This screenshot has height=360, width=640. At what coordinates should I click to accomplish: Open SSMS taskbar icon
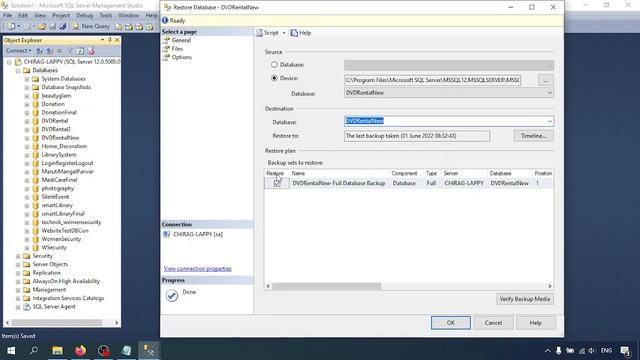pyautogui.click(x=149, y=350)
